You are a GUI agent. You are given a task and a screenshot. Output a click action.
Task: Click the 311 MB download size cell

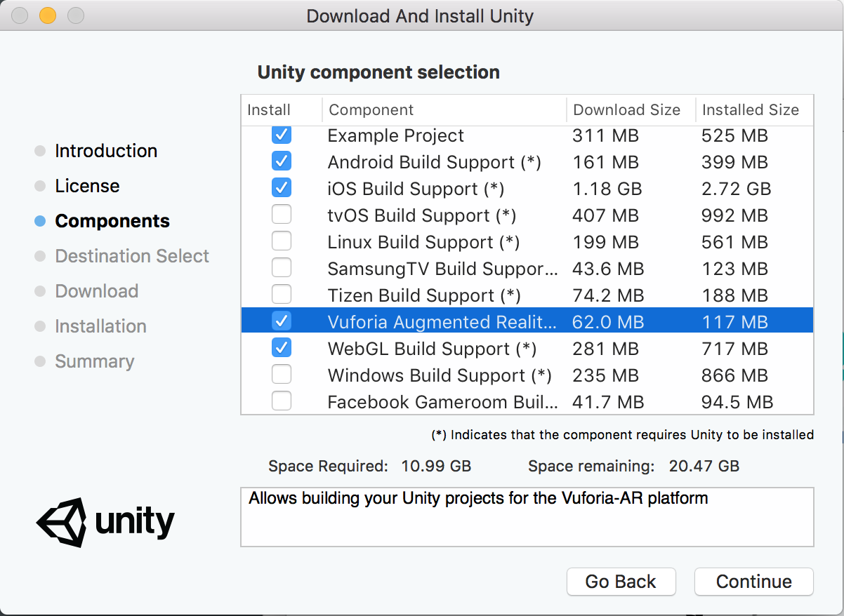[605, 135]
